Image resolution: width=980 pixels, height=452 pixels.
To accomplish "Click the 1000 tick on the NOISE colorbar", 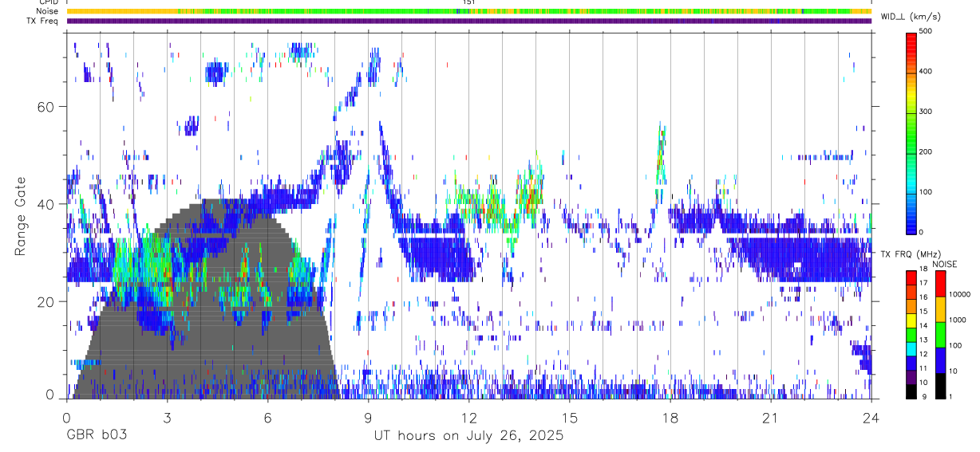I will (959, 320).
